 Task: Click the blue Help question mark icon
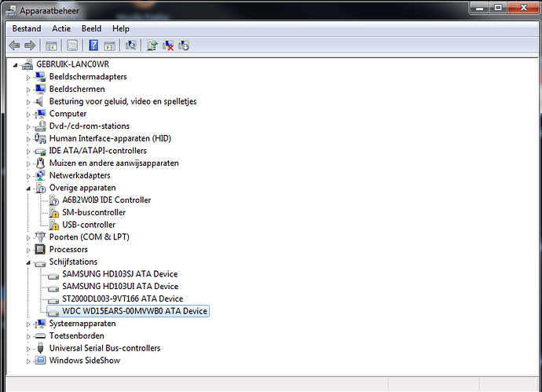click(93, 46)
